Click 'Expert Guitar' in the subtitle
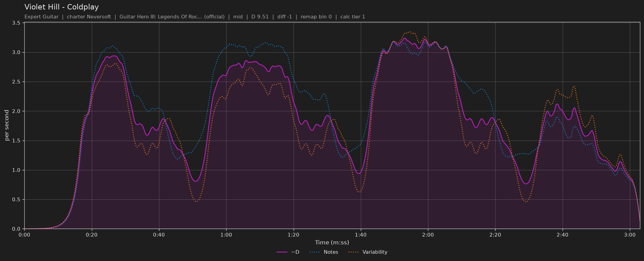Viewport: 644px width, 261px height. point(41,17)
